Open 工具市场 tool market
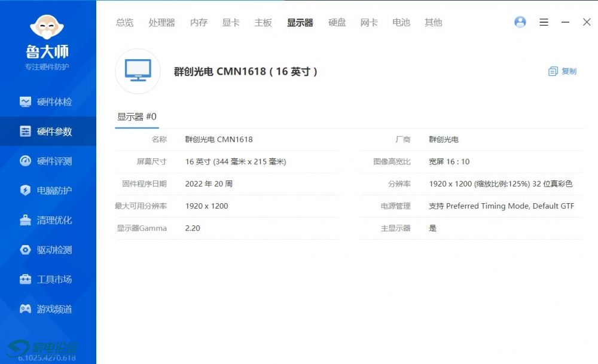This screenshot has width=598, height=364. tap(48, 279)
